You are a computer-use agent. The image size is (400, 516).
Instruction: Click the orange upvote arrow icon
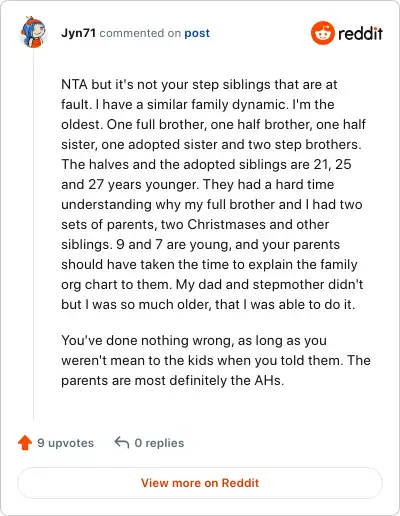pyautogui.click(x=25, y=443)
